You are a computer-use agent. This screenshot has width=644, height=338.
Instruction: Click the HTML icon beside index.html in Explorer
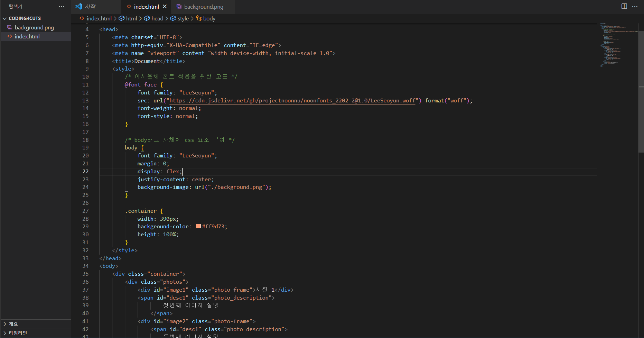[x=10, y=36]
